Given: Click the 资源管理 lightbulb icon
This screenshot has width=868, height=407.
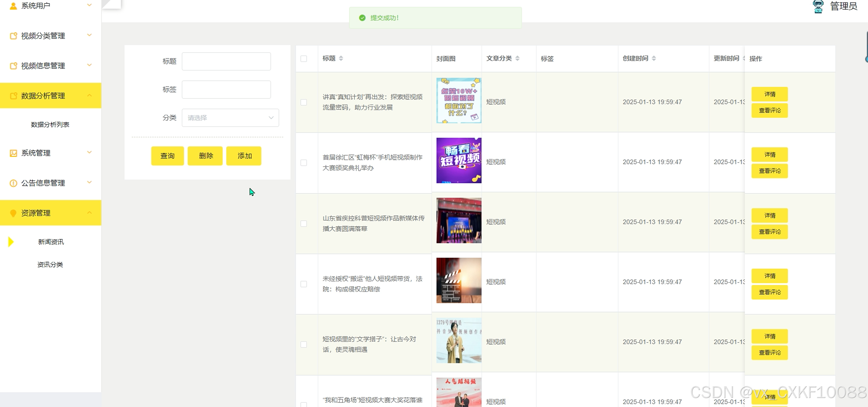Looking at the screenshot, I should (13, 213).
